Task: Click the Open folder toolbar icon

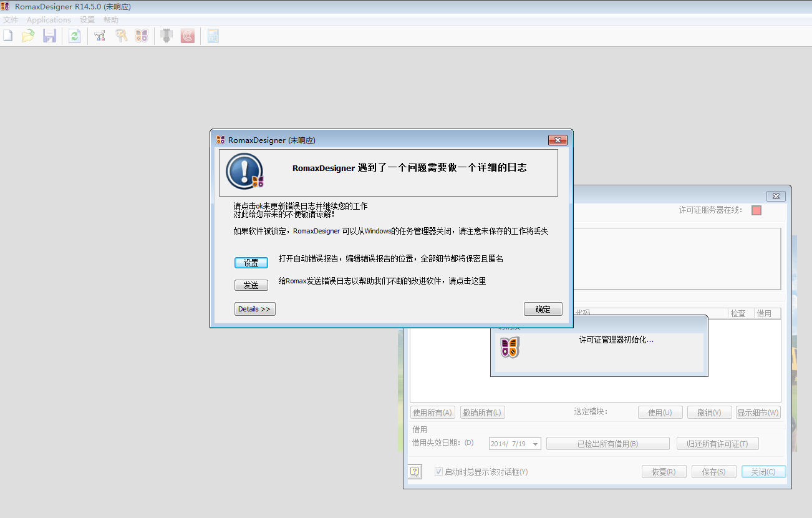Action: tap(28, 36)
